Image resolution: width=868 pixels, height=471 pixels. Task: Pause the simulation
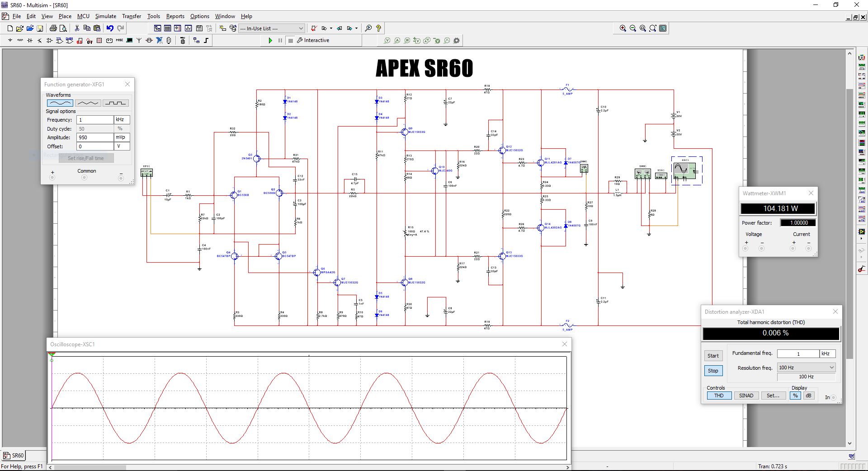tap(280, 40)
